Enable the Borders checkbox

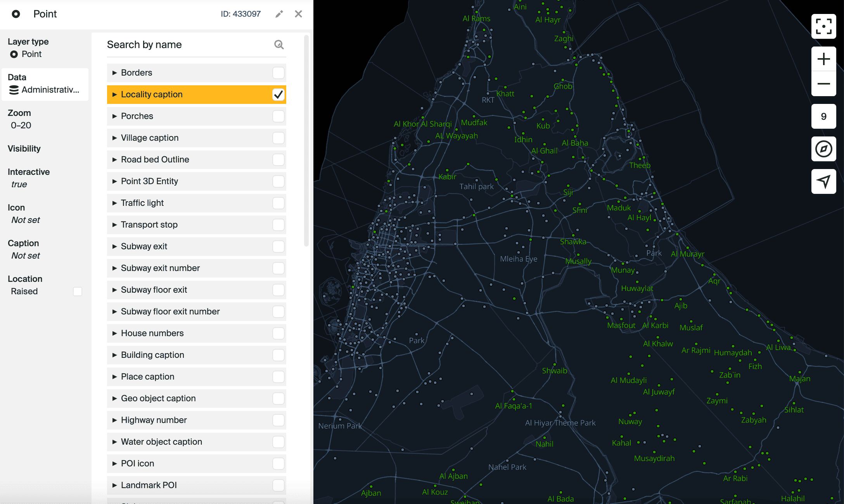278,73
